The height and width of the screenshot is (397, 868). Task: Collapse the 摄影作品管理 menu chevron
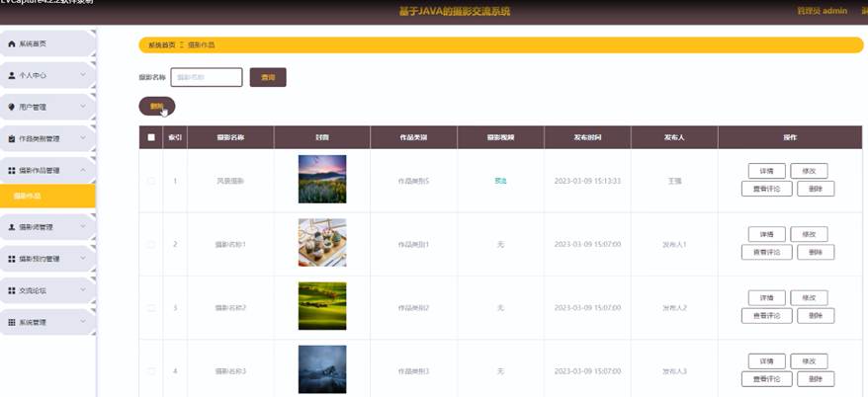coord(83,170)
